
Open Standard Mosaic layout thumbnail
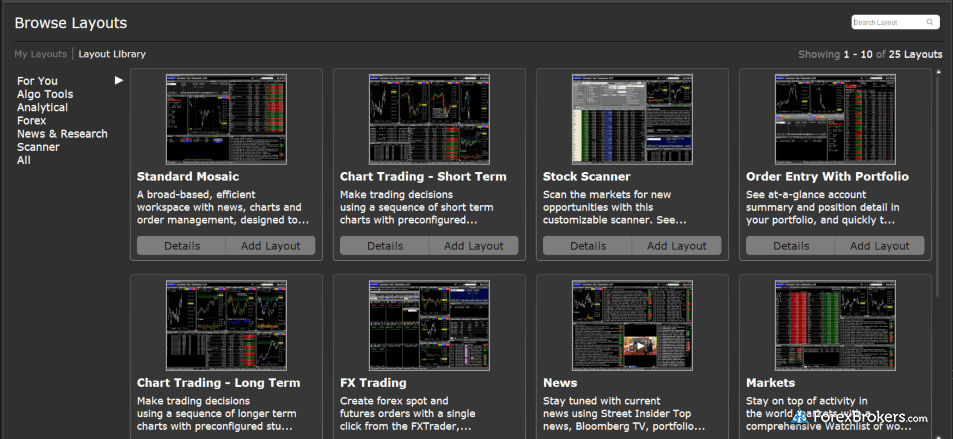[x=226, y=119]
